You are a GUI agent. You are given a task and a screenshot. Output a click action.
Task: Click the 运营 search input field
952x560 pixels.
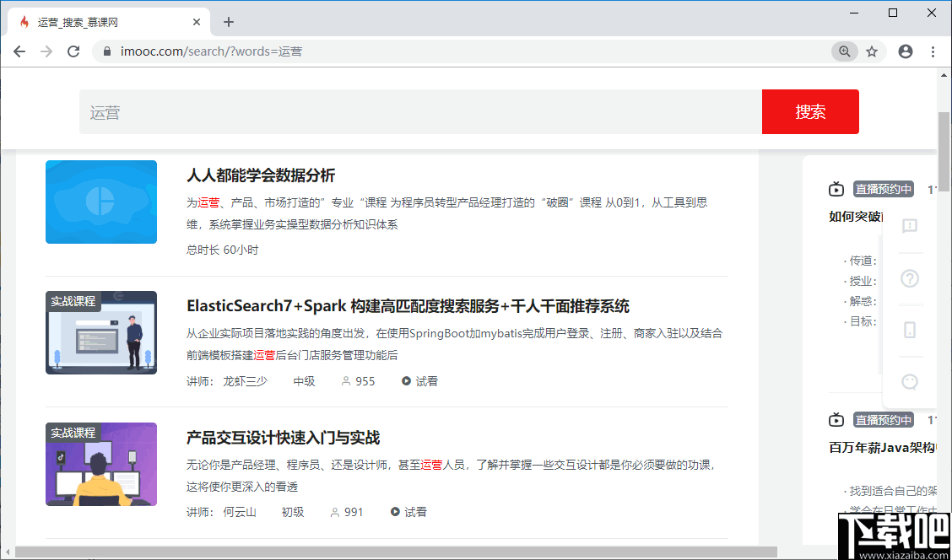pos(420,111)
